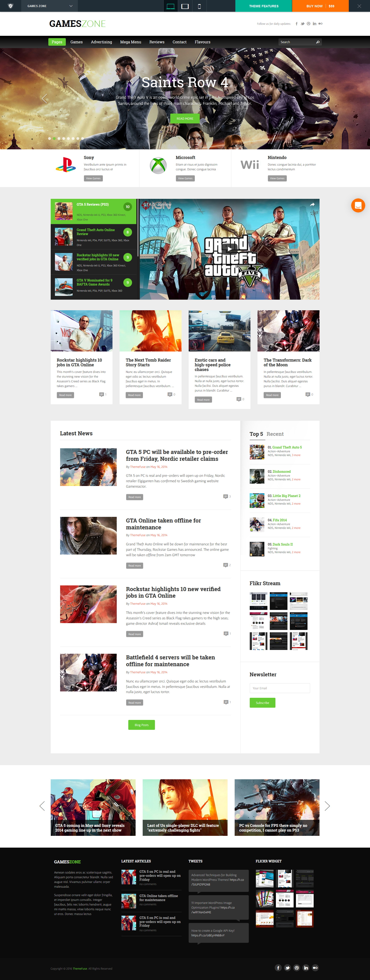Viewport: 370px width, 980px height.
Task: Click the Xbox logo
Action: tap(158, 165)
